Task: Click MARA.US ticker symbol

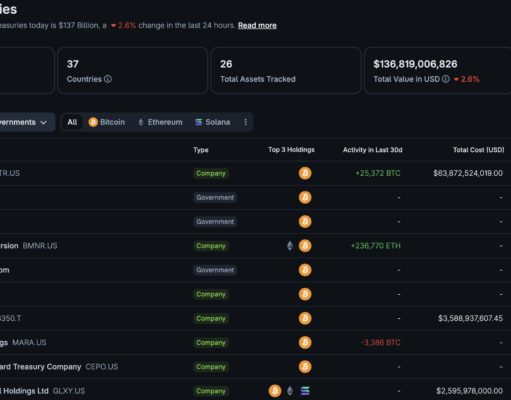Action: (29, 343)
